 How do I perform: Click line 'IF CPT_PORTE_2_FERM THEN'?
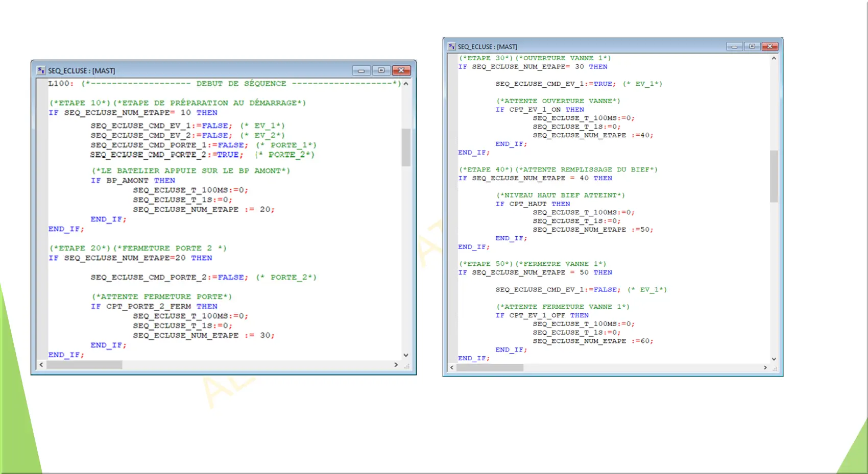click(154, 307)
